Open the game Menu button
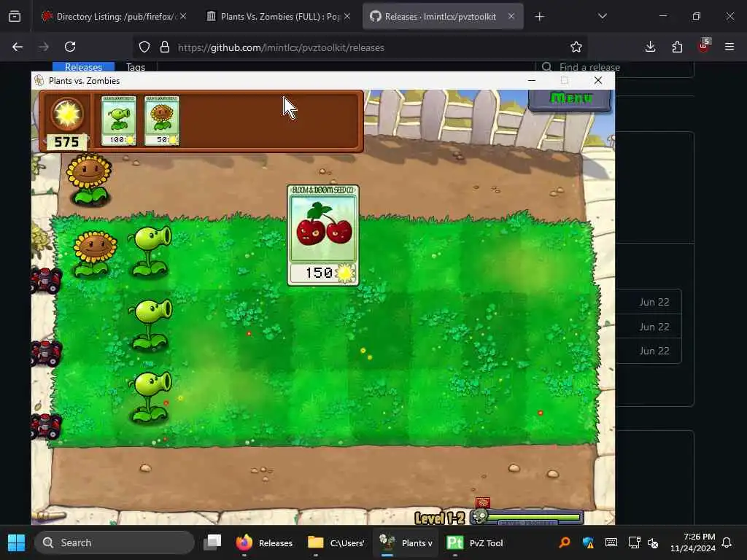Viewport: 747px width, 560px height. click(x=570, y=99)
